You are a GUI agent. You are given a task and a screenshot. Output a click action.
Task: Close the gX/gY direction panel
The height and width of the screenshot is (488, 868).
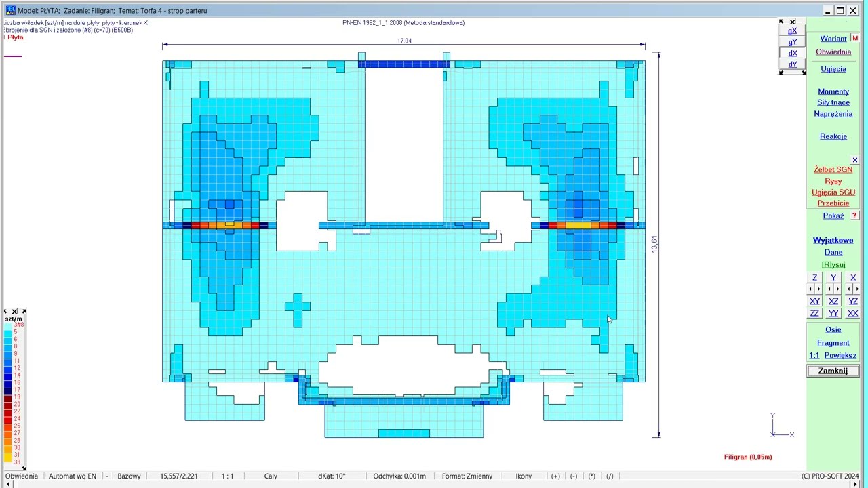click(x=793, y=22)
